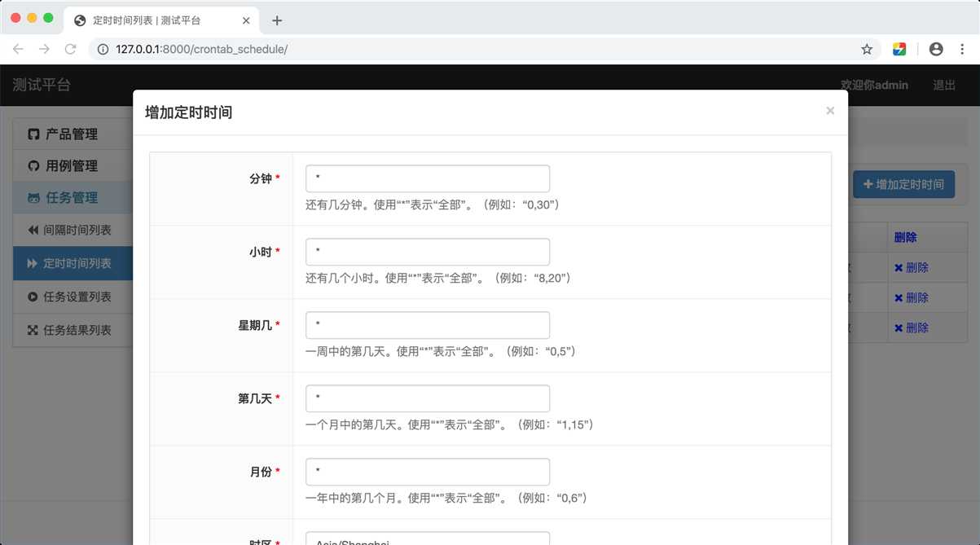Click the 月份 help text with example 0,6
Screen dimensions: 980x545
[x=446, y=498]
